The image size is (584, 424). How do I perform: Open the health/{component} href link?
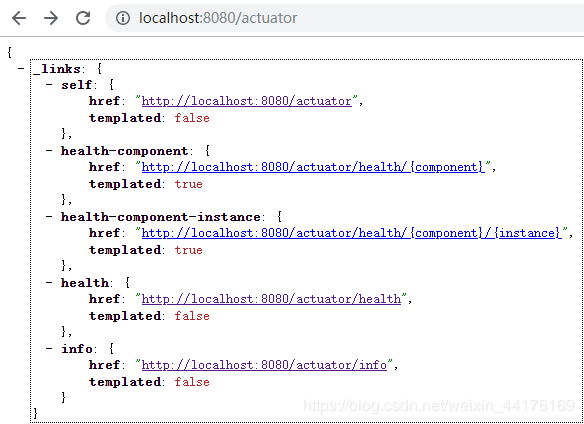click(313, 167)
